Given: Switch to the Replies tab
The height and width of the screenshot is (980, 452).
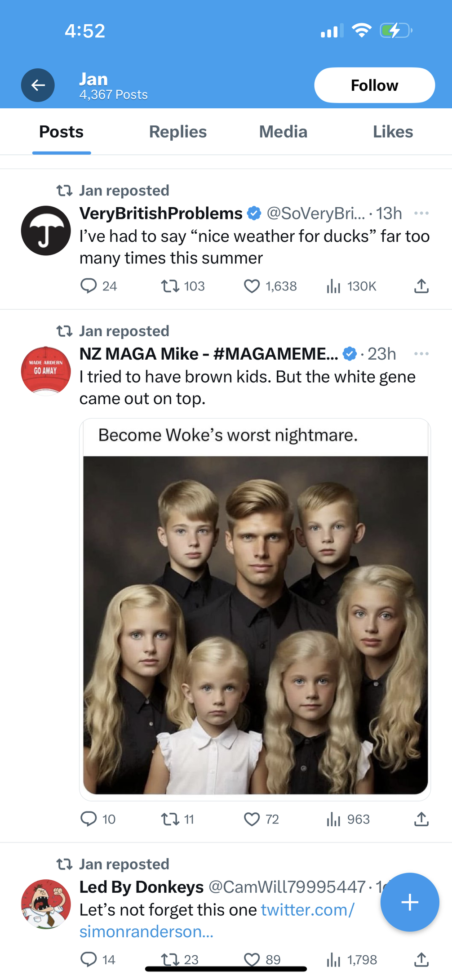Looking at the screenshot, I should point(177,132).
